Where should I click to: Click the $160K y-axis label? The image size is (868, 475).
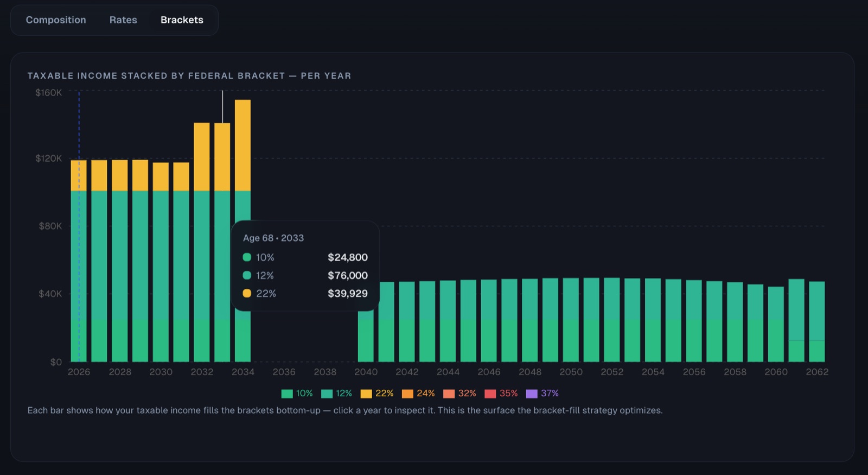[49, 93]
